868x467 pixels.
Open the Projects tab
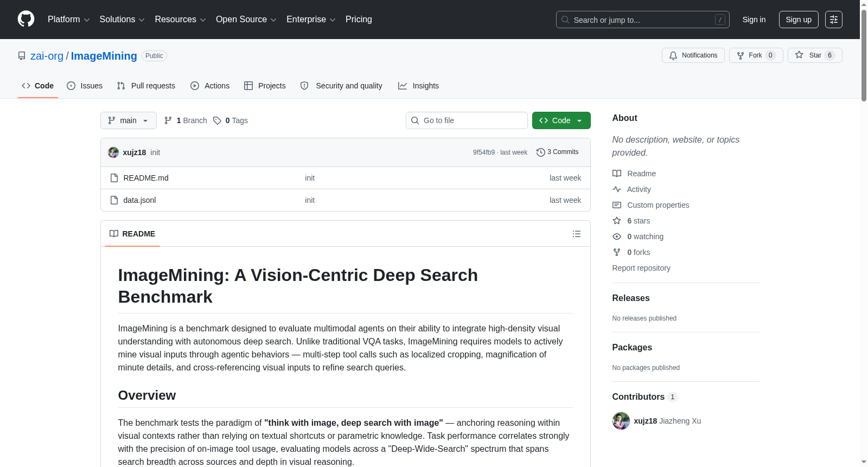click(x=265, y=86)
